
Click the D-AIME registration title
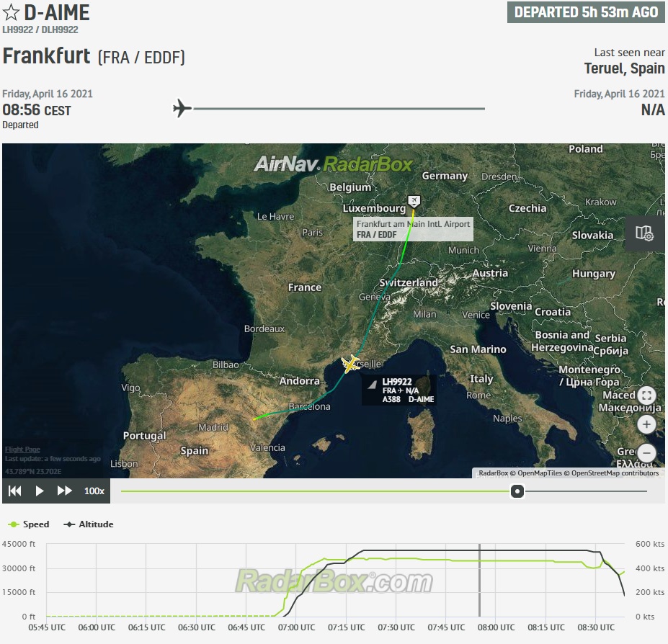(57, 12)
